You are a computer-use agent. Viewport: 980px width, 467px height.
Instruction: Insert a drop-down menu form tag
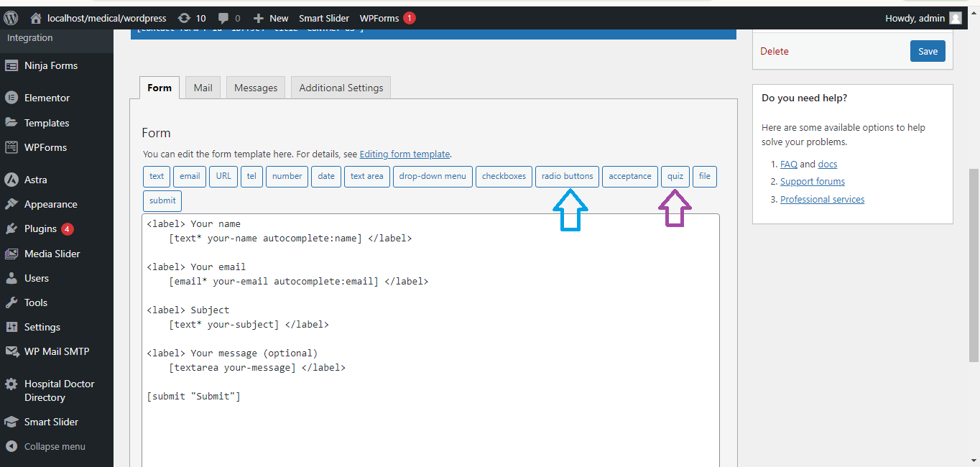click(433, 176)
